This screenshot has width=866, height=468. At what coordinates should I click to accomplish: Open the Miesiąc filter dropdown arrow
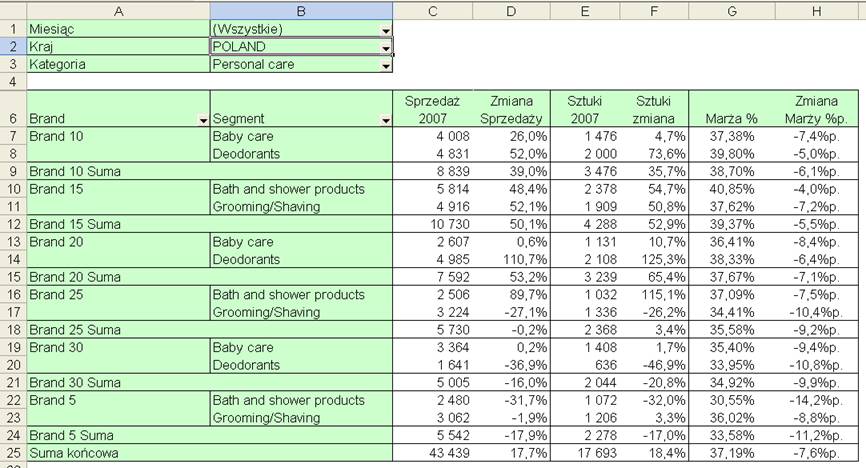pyautogui.click(x=386, y=31)
